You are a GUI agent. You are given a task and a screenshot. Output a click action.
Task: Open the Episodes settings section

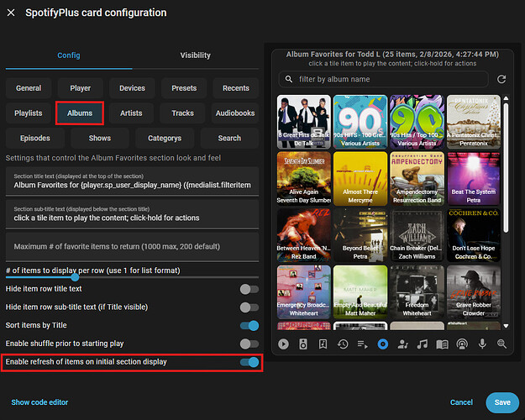(34, 138)
